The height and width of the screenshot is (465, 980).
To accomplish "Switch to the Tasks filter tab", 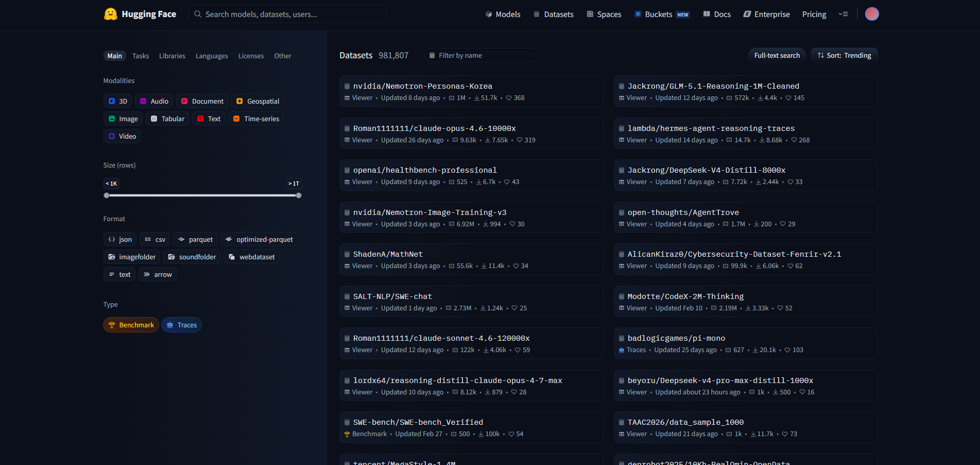I will [141, 56].
